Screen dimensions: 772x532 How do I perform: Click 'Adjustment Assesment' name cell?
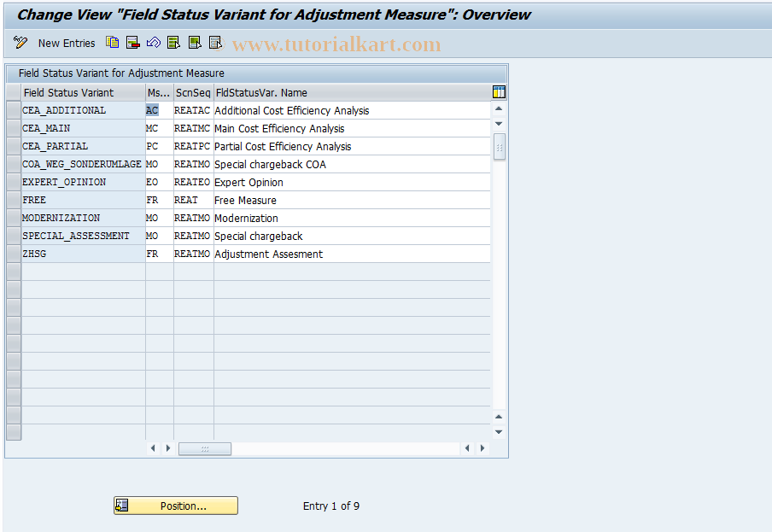[352, 254]
